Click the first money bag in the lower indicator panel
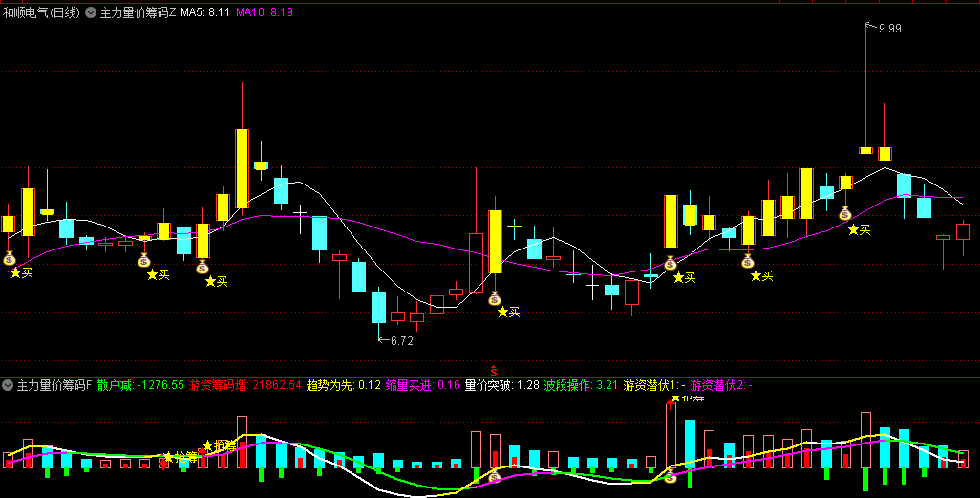980x498 pixels. tap(495, 478)
